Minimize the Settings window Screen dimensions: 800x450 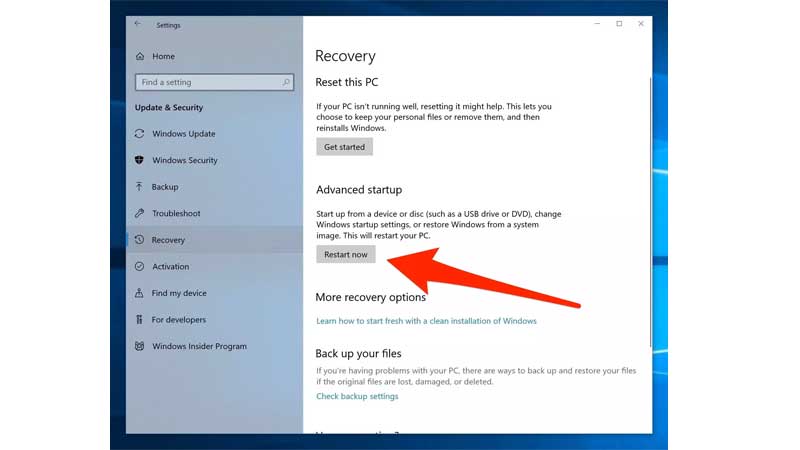coord(597,24)
